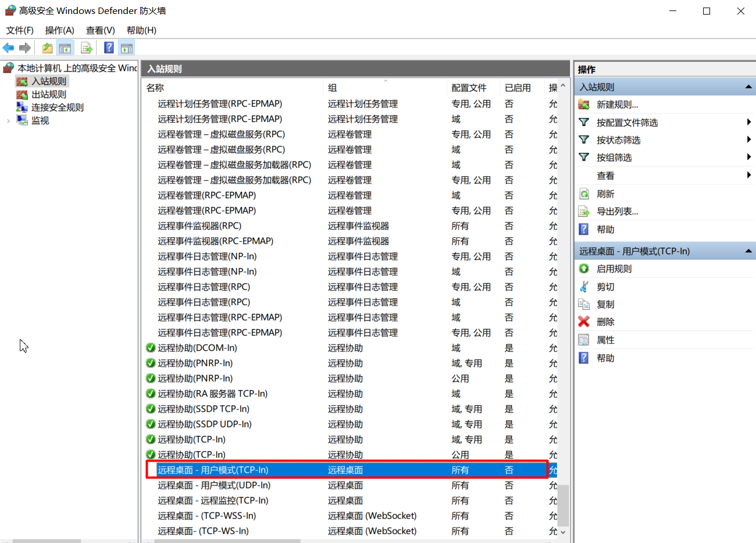Click 剪切 in the actions pane
Image resolution: width=756 pixels, height=543 pixels.
[605, 287]
